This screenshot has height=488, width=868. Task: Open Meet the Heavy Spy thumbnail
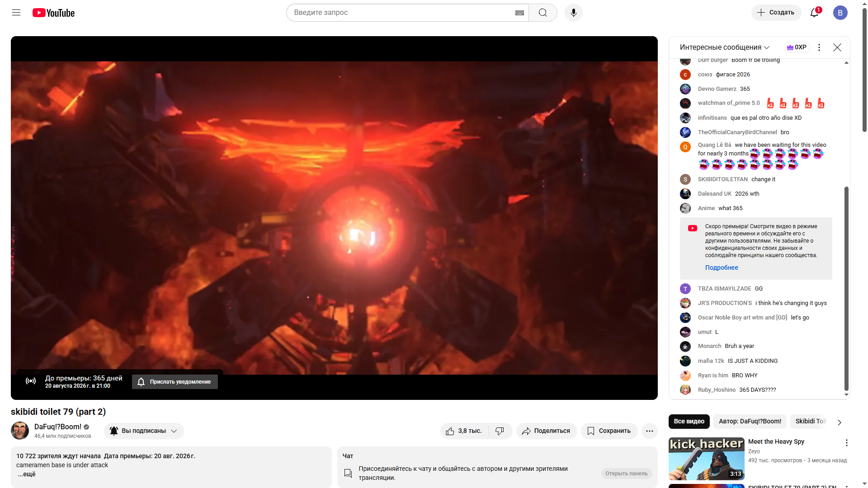pyautogui.click(x=706, y=459)
